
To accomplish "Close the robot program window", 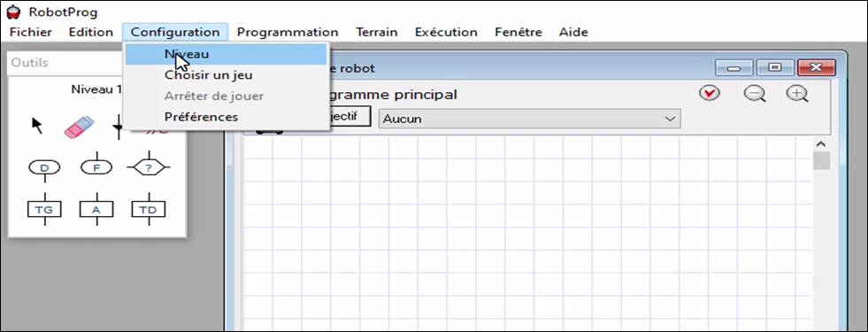I will click(x=816, y=67).
